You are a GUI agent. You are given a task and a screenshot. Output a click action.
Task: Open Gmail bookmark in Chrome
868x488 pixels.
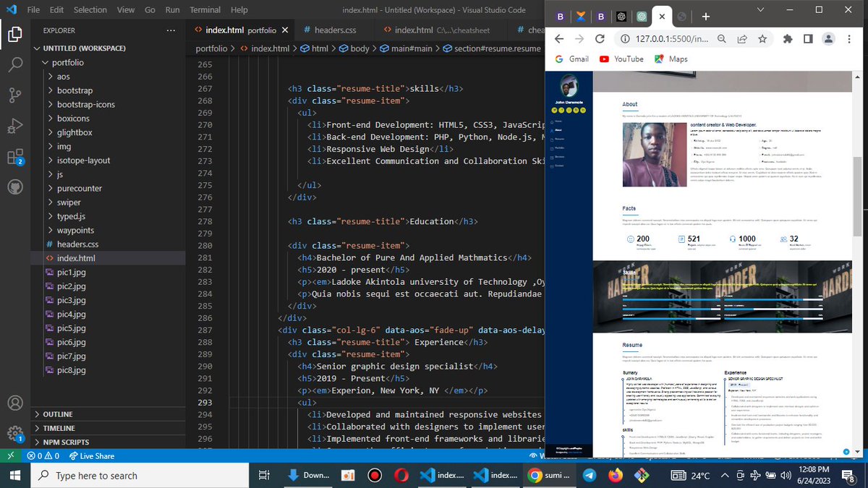(572, 59)
